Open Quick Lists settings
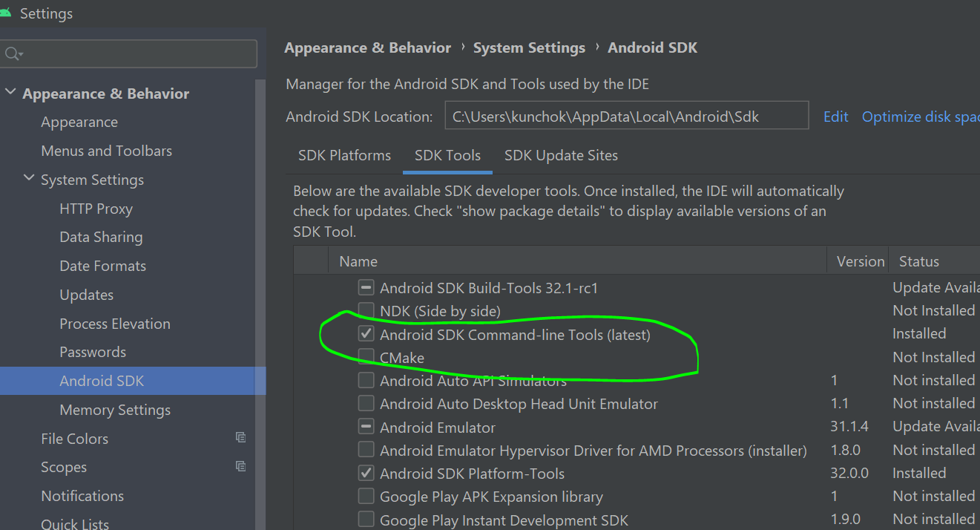Viewport: 980px width, 530px height. coord(75,523)
